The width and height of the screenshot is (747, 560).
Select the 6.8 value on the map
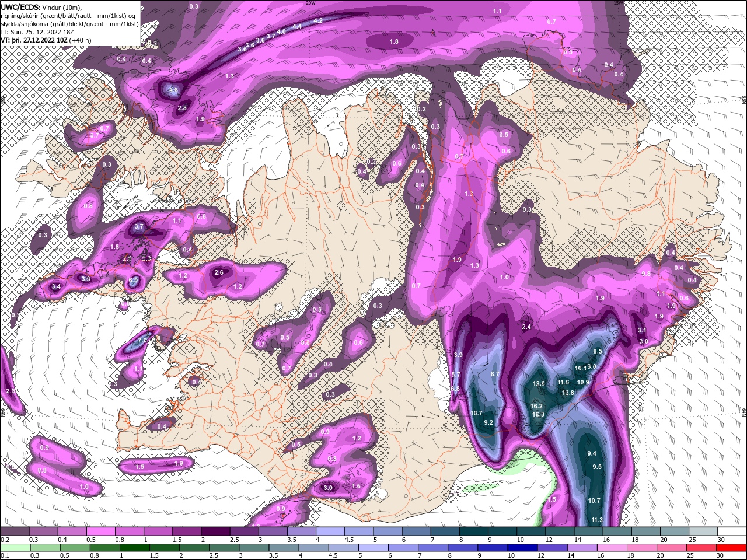[x=455, y=388]
